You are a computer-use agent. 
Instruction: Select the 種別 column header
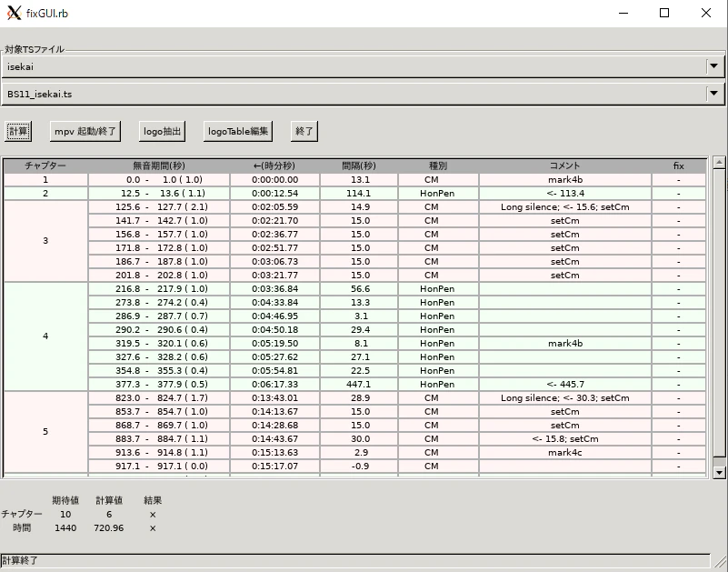438,166
